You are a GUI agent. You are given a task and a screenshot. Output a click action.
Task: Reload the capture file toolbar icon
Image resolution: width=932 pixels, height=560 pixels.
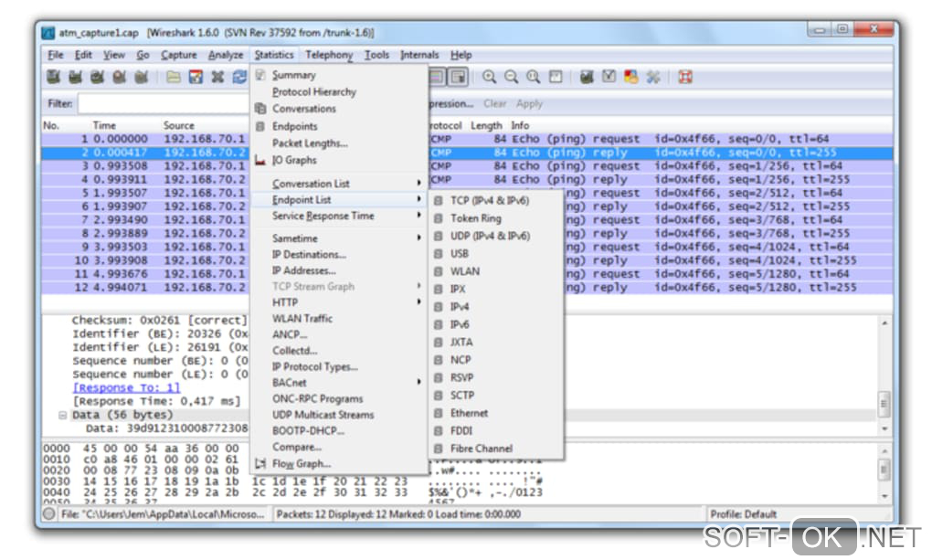(239, 77)
